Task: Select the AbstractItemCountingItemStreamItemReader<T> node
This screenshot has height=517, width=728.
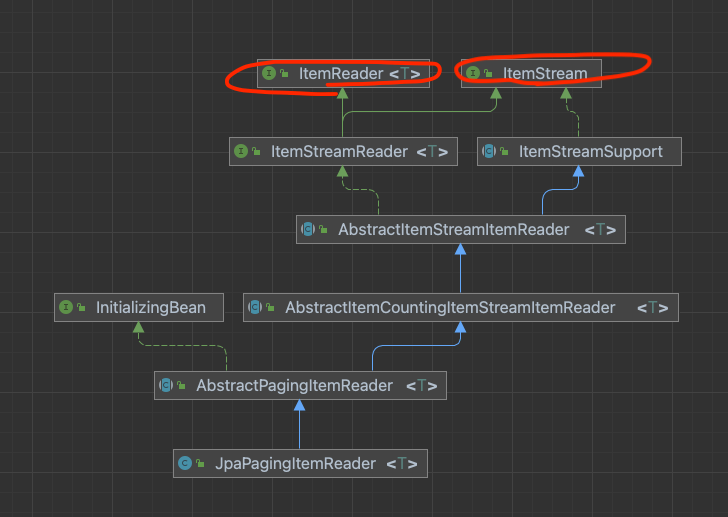Action: 461,307
